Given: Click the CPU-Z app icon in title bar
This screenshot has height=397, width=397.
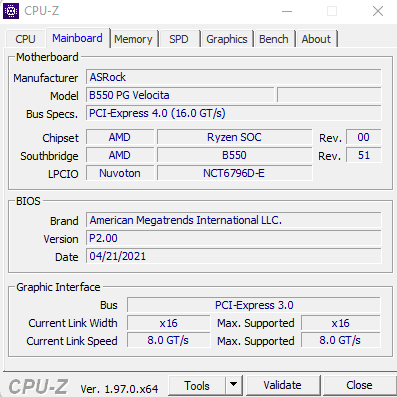Looking at the screenshot, I should 11,11.
